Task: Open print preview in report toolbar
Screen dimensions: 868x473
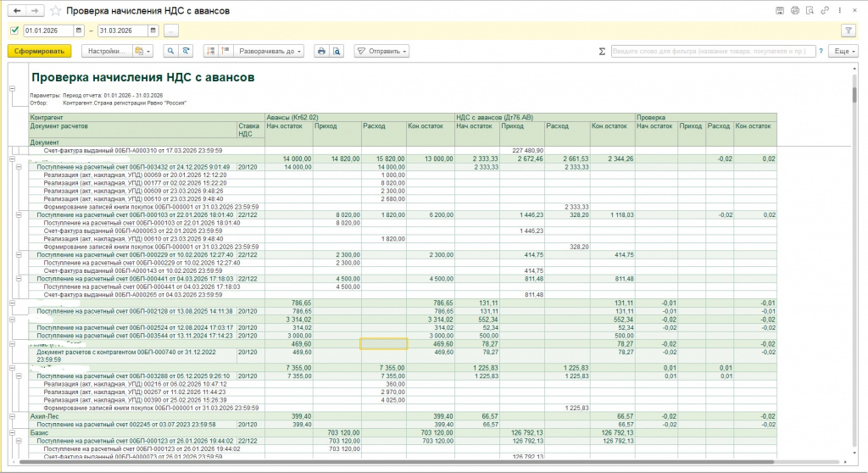Action: [x=337, y=51]
